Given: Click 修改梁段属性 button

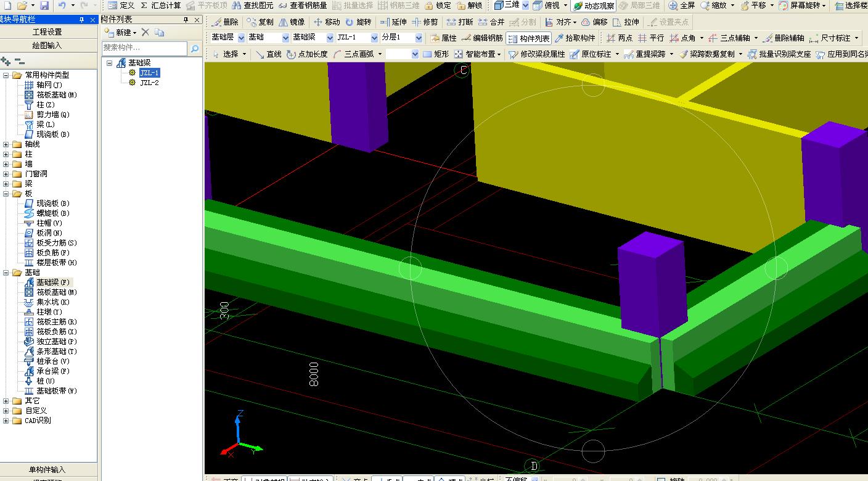Looking at the screenshot, I should click(x=537, y=54).
